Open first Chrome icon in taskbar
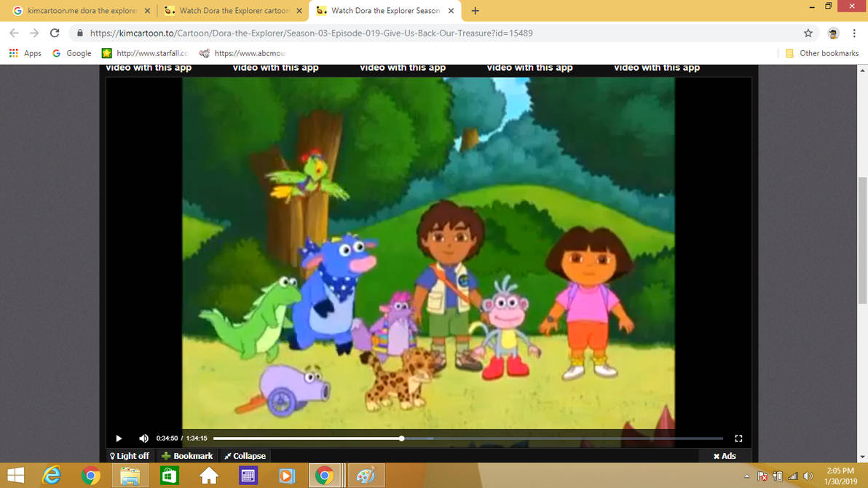This screenshot has width=868, height=488. click(91, 476)
